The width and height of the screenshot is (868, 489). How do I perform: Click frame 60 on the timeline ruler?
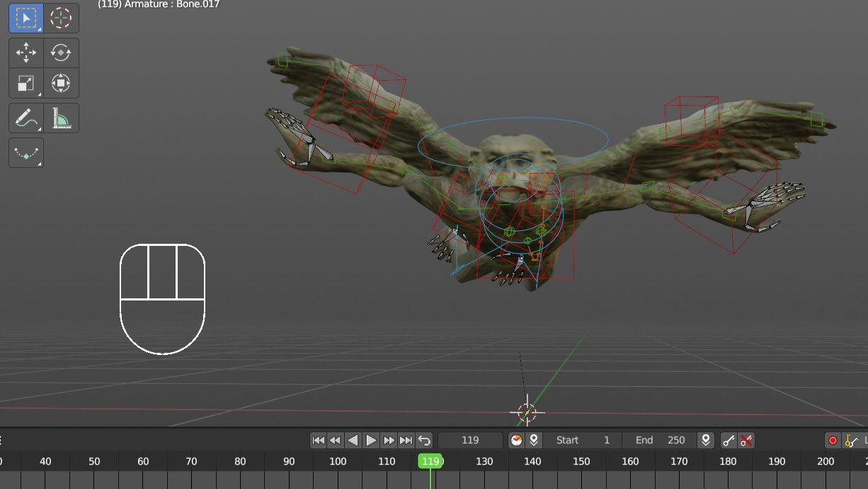[143, 461]
